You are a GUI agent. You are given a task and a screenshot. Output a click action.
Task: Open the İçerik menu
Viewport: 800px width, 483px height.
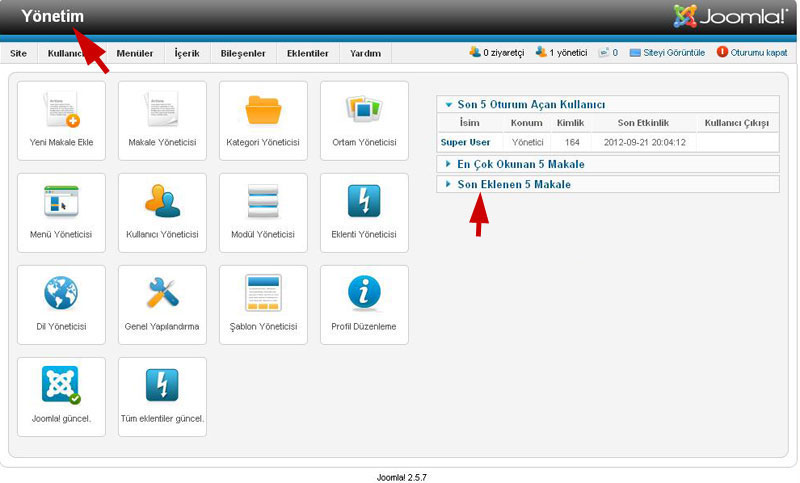(187, 53)
